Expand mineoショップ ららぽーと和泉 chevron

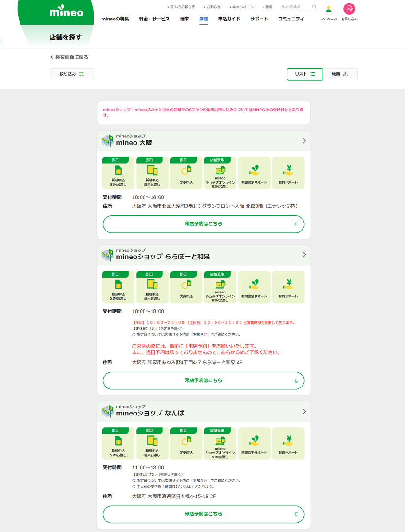(x=304, y=255)
